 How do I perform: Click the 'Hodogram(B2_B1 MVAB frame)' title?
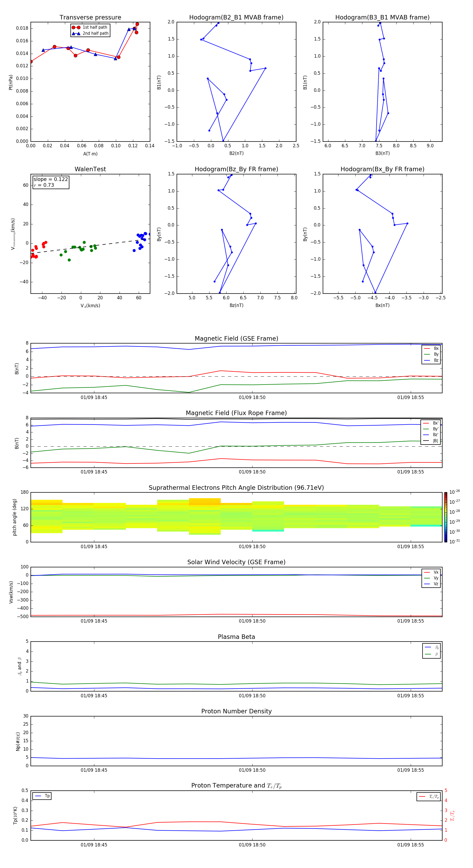(x=236, y=18)
